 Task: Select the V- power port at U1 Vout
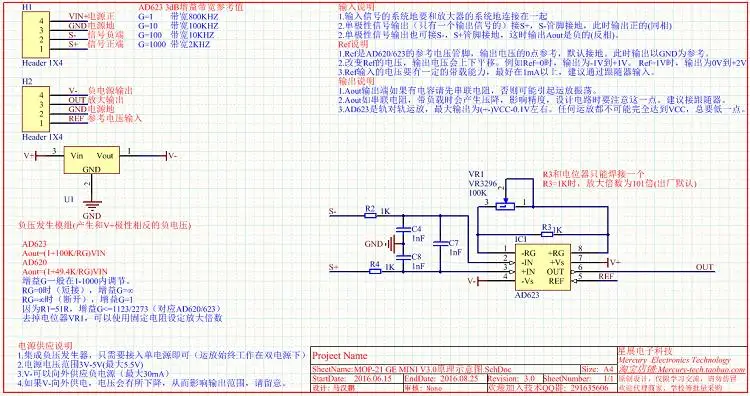172,155
